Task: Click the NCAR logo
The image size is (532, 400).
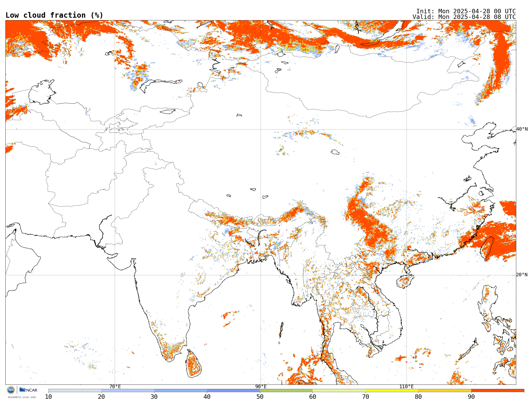Action: (28, 390)
